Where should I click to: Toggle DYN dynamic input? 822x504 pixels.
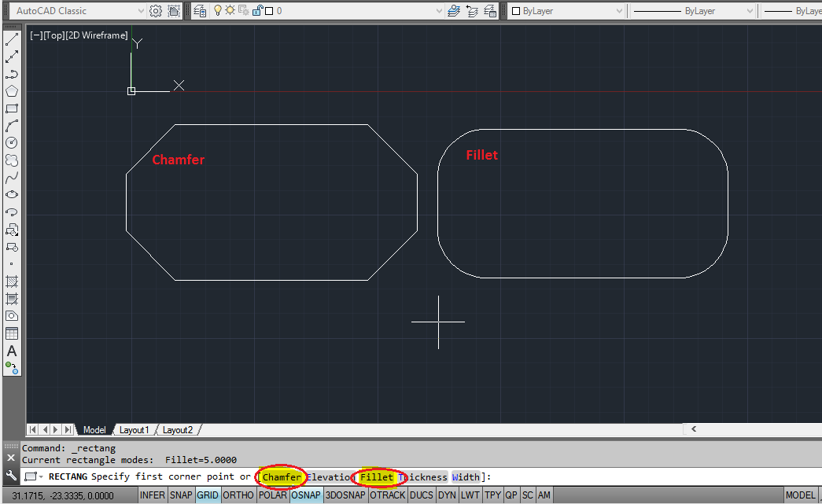[x=447, y=495]
